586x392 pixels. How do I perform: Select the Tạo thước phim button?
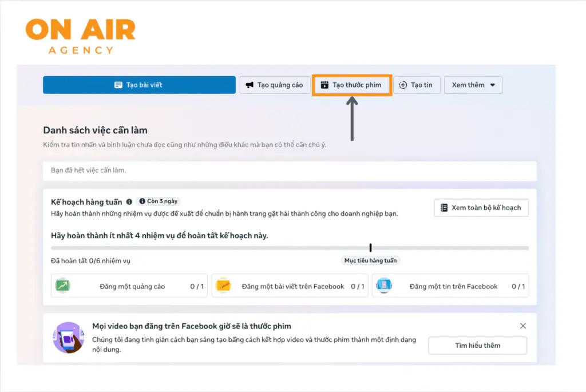(352, 85)
